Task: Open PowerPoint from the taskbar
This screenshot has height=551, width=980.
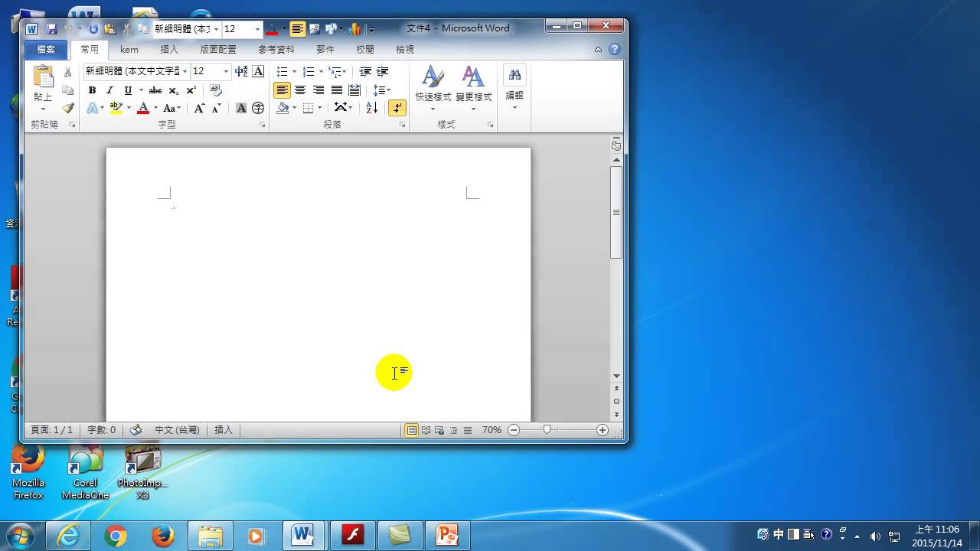Action: click(x=447, y=535)
